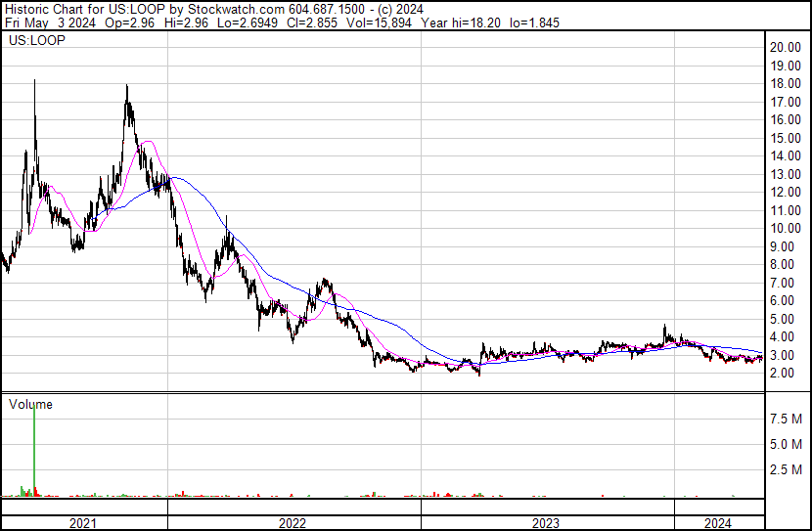Viewport: 812px width, 531px height.
Task: Click the 'Op=2.96' opening price
Action: 129,22
